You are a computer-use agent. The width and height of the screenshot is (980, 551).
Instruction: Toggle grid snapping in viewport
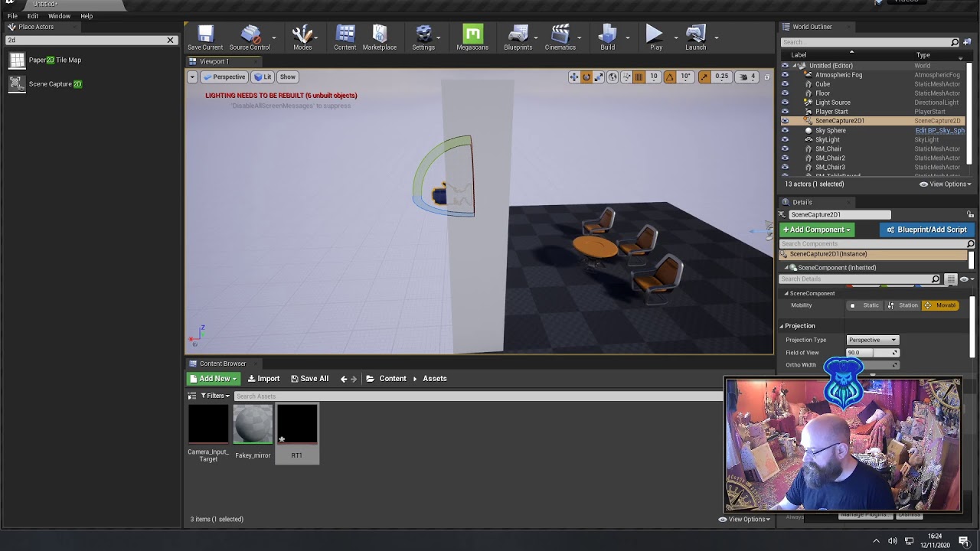pos(639,77)
